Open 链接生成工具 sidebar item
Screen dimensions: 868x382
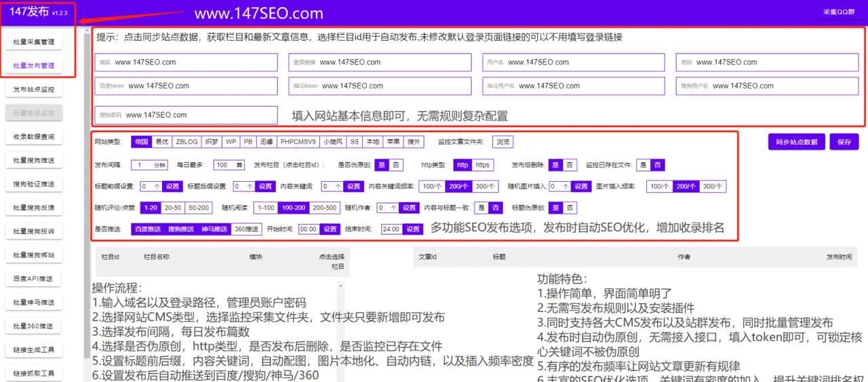pyautogui.click(x=34, y=350)
